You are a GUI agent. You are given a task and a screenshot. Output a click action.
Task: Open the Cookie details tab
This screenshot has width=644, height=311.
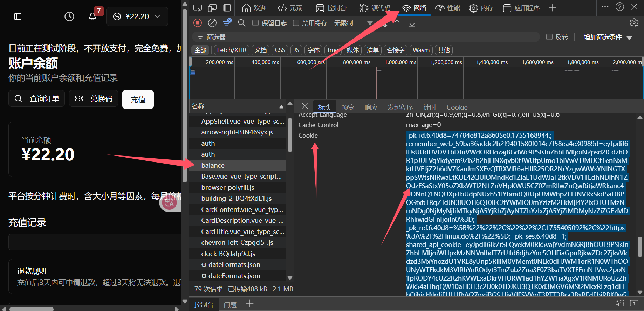[x=457, y=107]
